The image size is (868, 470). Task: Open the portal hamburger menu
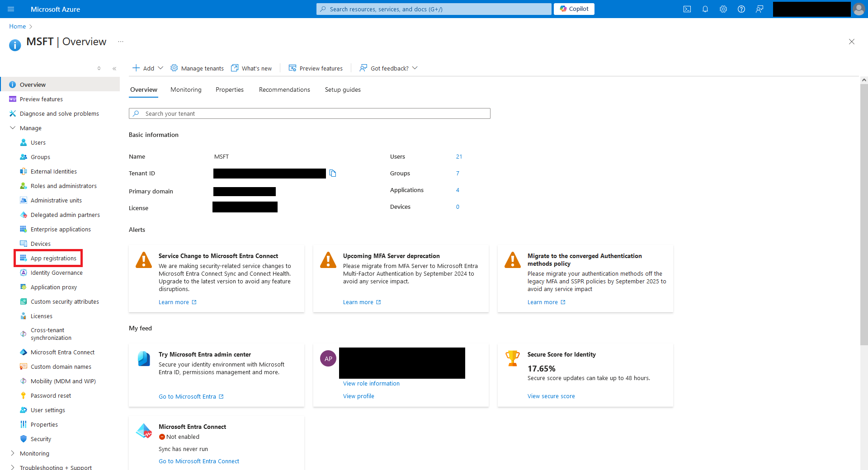click(11, 9)
